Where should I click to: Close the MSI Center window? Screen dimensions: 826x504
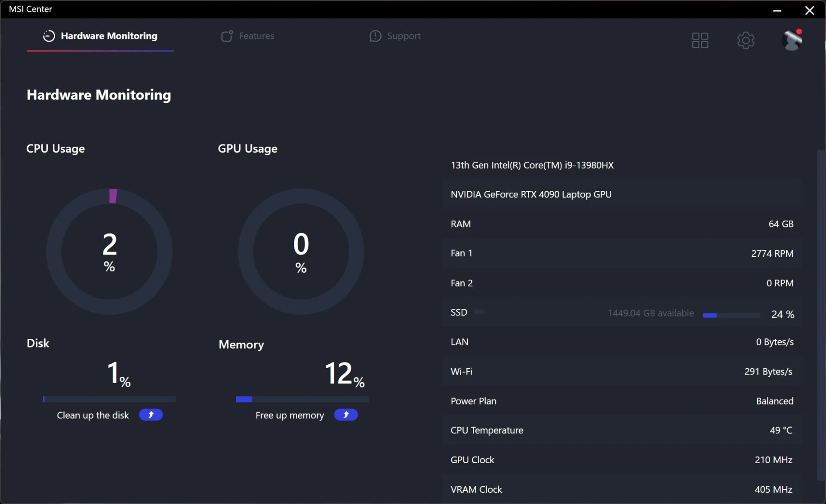click(x=809, y=10)
